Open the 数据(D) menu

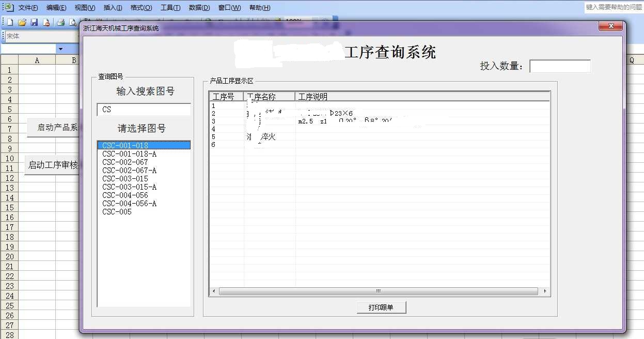click(199, 8)
